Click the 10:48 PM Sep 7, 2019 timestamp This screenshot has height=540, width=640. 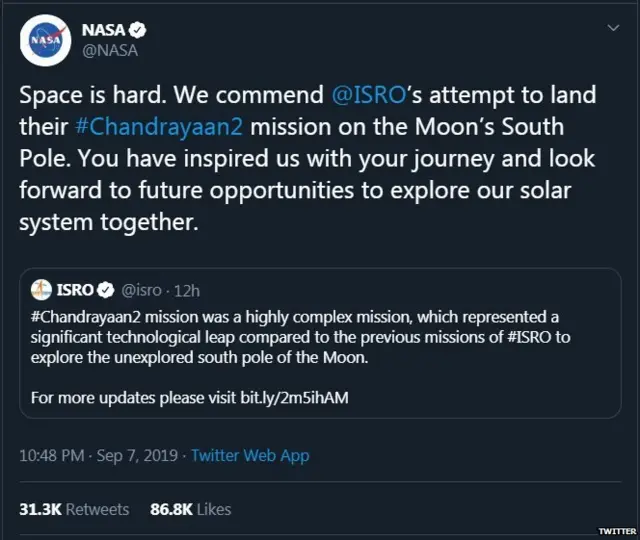[x=98, y=455]
